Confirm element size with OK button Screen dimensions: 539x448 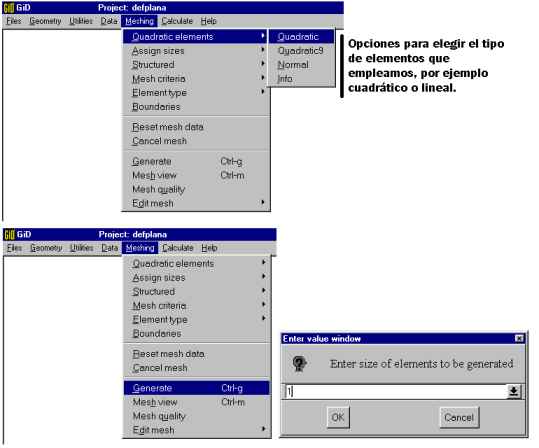point(338,417)
